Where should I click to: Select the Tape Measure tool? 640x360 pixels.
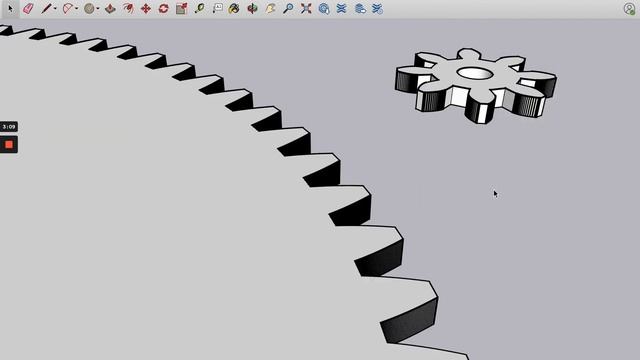pos(200,9)
